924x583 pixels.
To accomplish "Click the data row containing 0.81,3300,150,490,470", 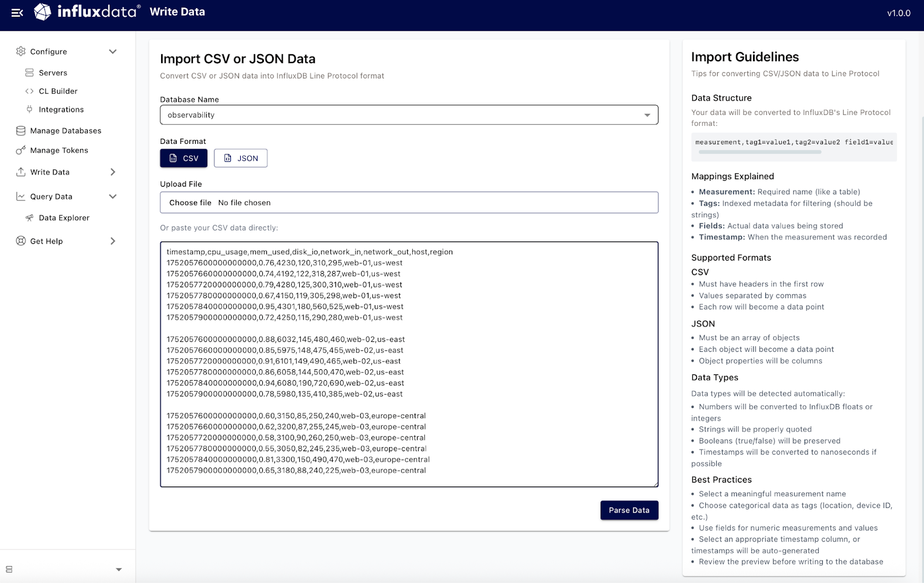I will coord(298,460).
